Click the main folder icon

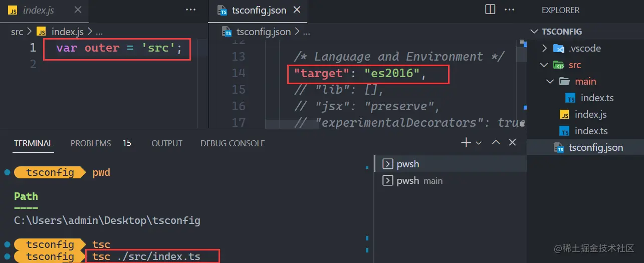pyautogui.click(x=565, y=82)
